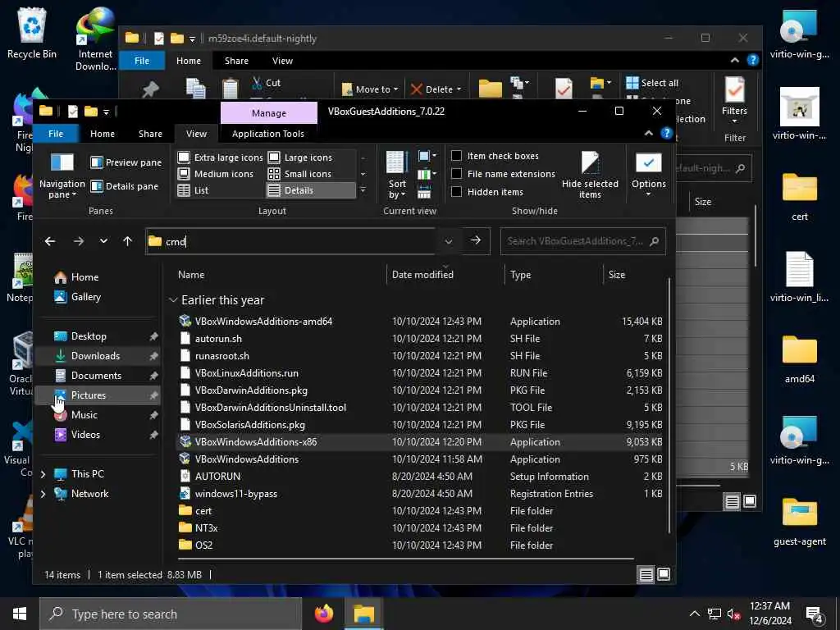Click the Type here to search box
840x630 pixels.
tap(171, 614)
